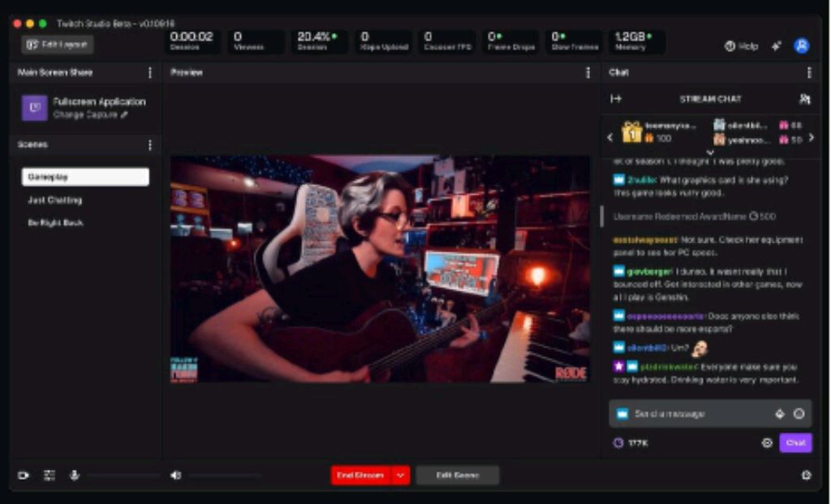Click the chat panel resize handle

tap(601, 216)
